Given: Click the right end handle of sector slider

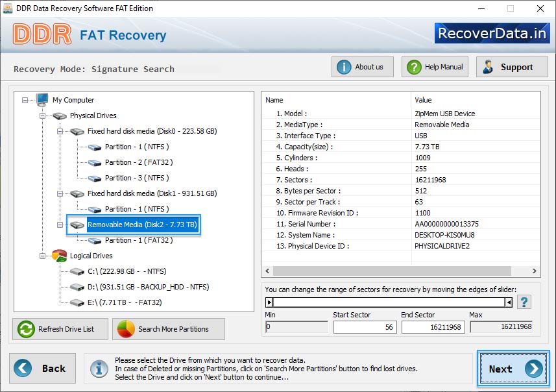Looking at the screenshot, I should point(509,302).
